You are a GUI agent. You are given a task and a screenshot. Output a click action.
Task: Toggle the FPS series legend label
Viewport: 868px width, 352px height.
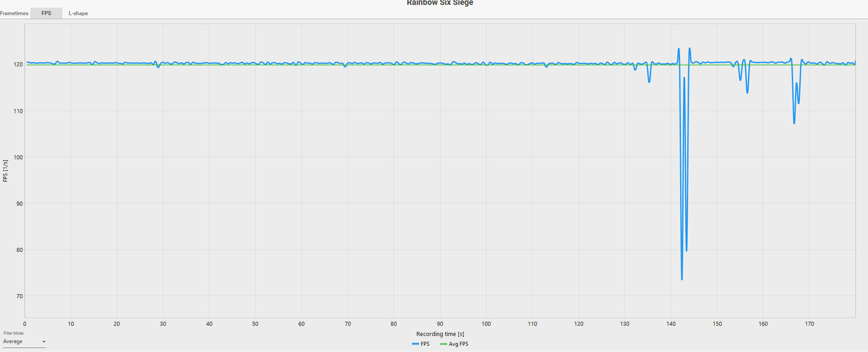click(425, 344)
